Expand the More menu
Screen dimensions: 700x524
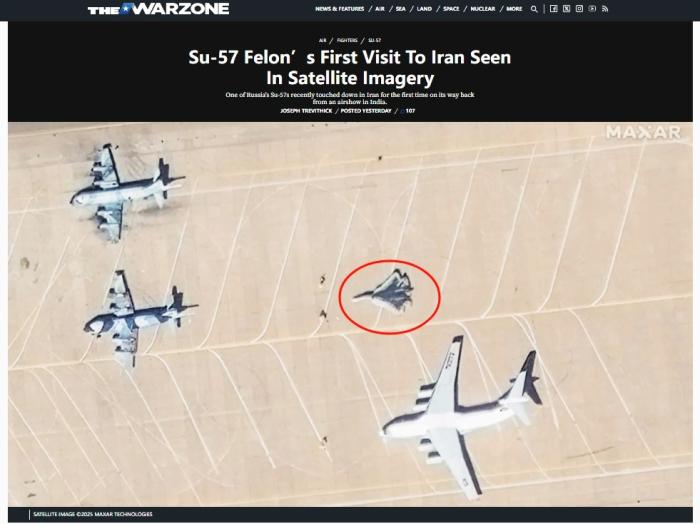tap(514, 9)
